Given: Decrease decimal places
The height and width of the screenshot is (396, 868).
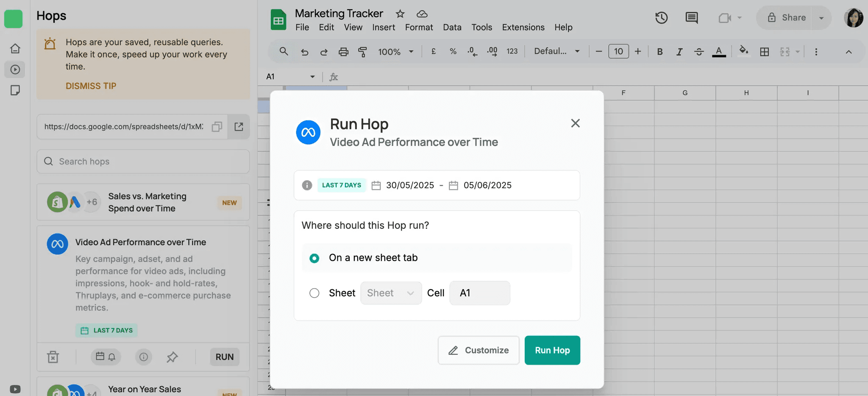Looking at the screenshot, I should tap(472, 52).
